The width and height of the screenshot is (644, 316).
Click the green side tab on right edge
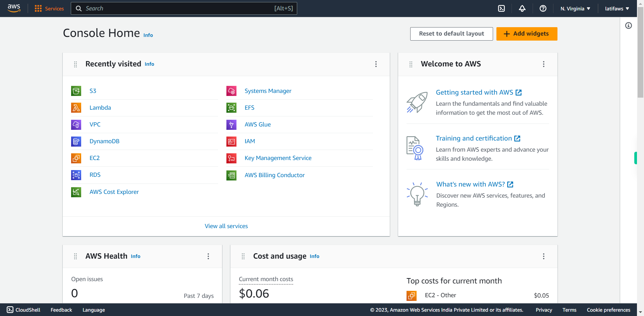click(x=635, y=158)
